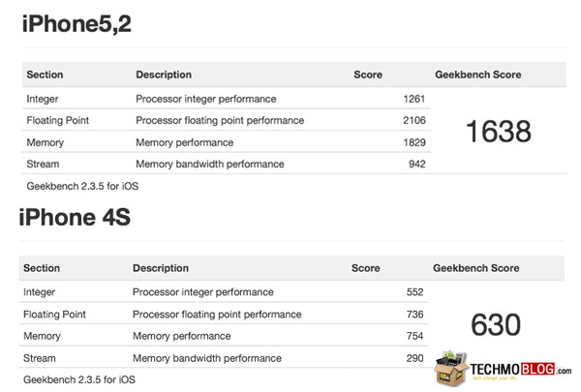Click the Description column header in iPhone 4S table
This screenshot has width=581, height=392.
point(161,268)
